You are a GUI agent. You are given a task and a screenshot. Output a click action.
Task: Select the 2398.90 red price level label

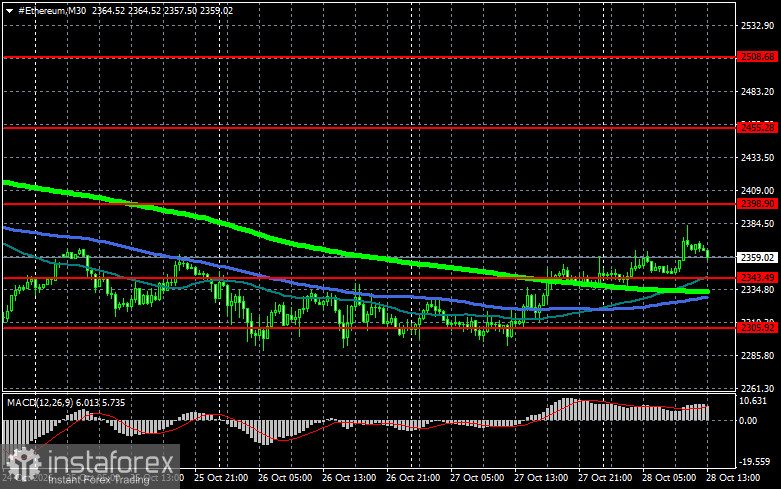click(757, 203)
